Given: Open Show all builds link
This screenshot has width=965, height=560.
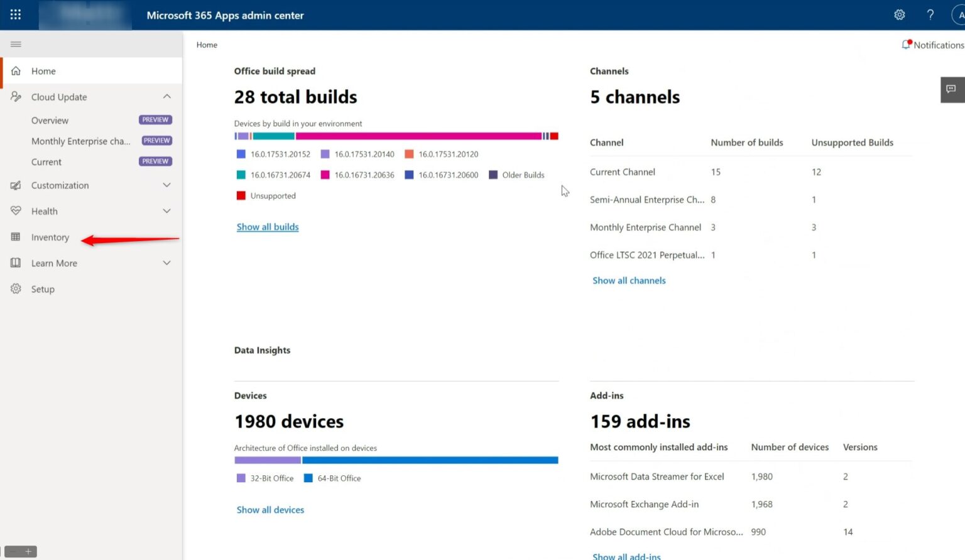Looking at the screenshot, I should (x=268, y=227).
